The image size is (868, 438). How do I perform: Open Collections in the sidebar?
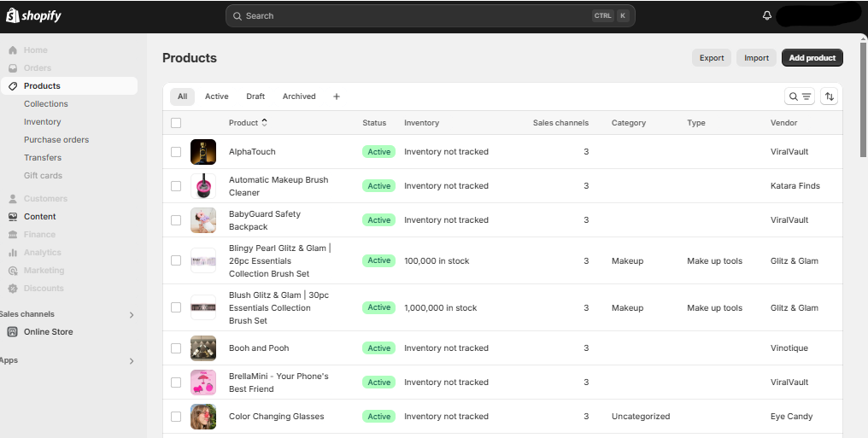click(x=46, y=104)
